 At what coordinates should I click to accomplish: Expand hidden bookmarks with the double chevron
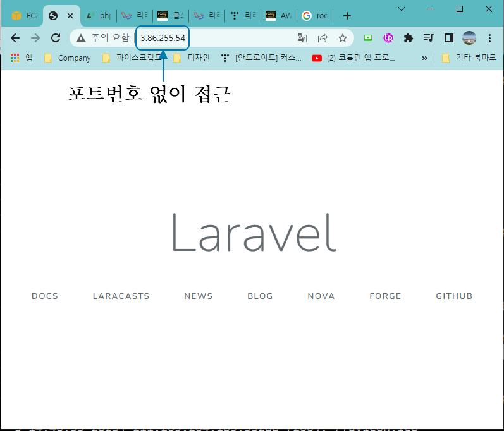point(424,58)
